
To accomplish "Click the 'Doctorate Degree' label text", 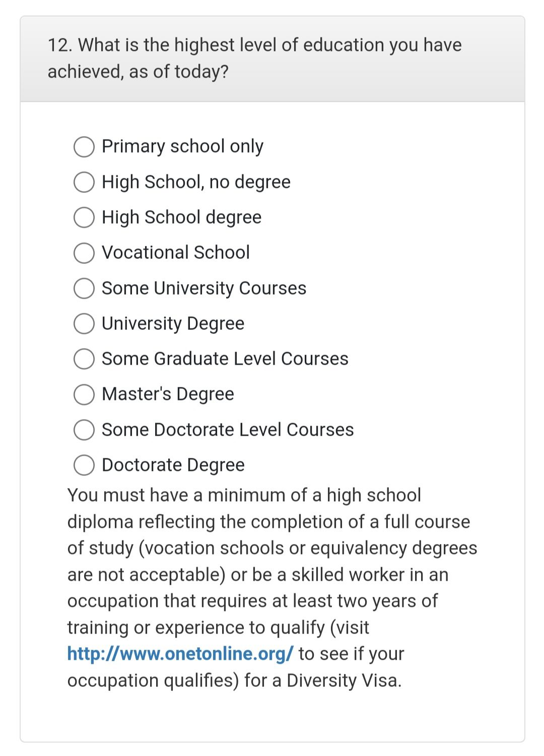I will tap(173, 465).
